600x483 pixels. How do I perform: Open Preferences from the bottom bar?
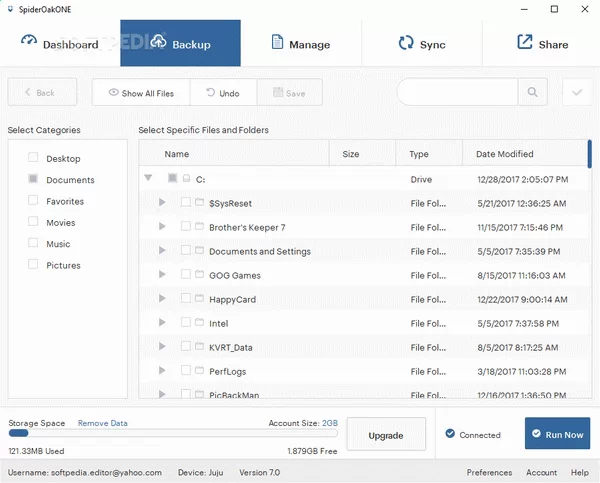point(489,472)
